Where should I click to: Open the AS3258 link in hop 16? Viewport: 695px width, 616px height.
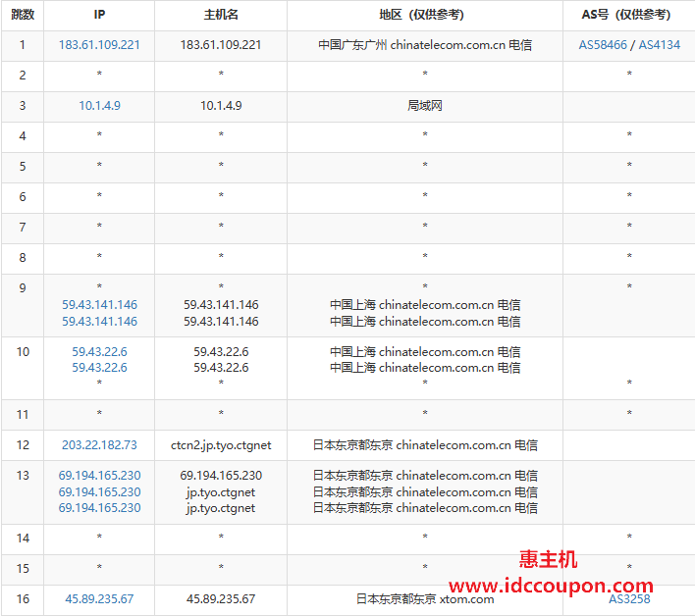point(629,598)
